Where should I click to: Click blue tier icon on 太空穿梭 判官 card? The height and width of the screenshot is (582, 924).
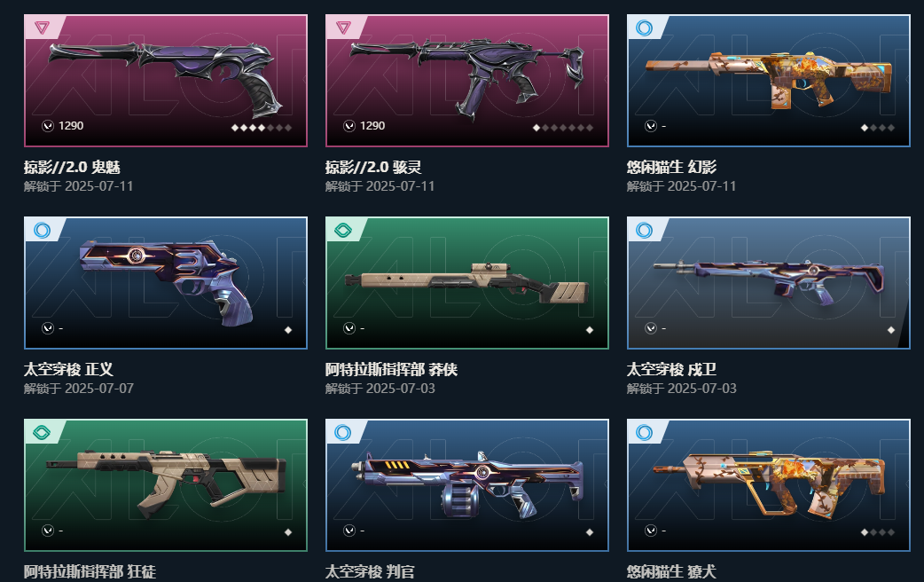coord(343,432)
